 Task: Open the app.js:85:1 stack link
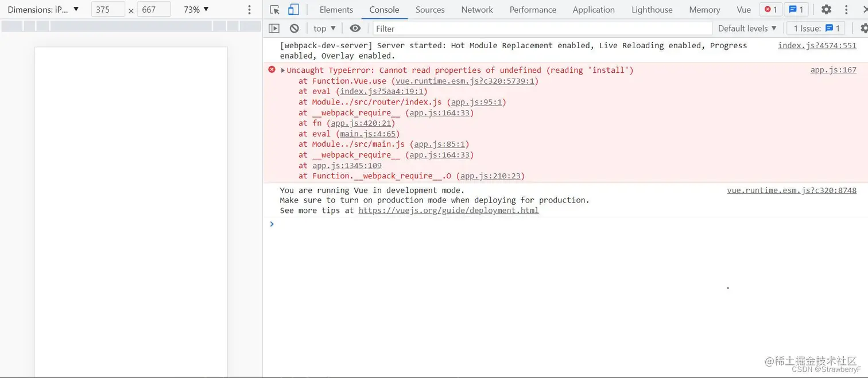pyautogui.click(x=440, y=144)
